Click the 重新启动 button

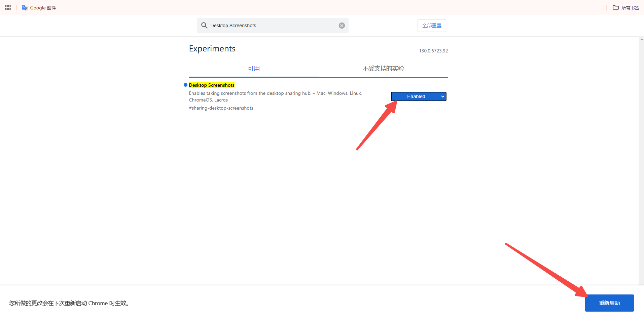tap(609, 303)
